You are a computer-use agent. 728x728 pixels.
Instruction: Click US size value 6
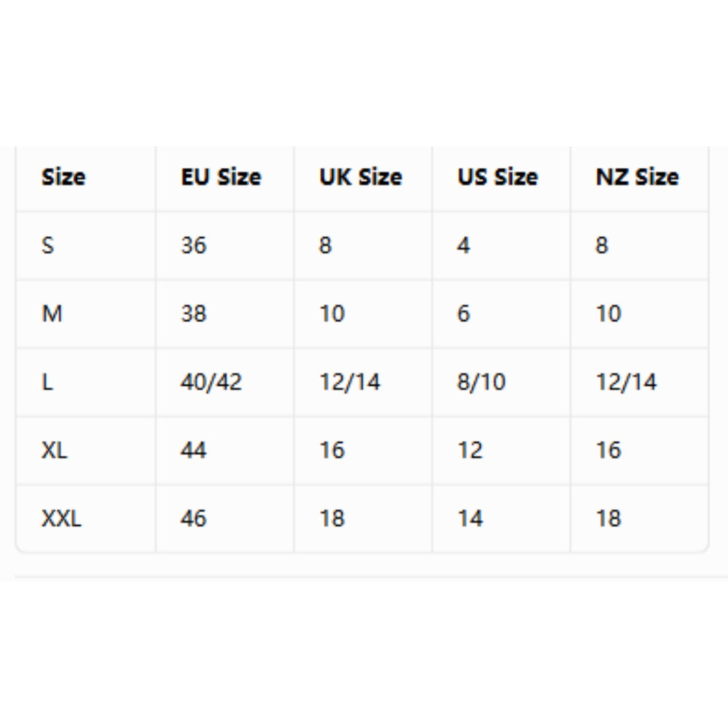(x=464, y=313)
